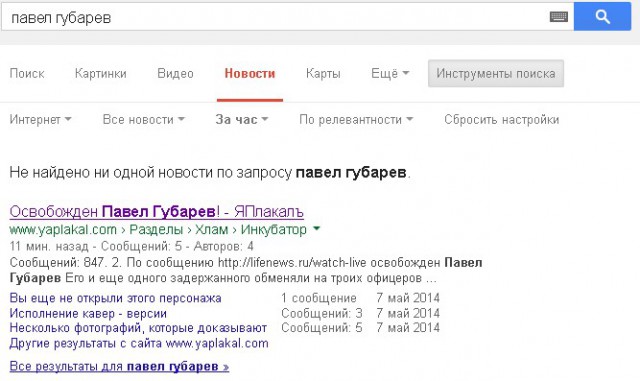The height and width of the screenshot is (381, 640).
Task: Click the www.yaplakal.com green URL text
Action: [63, 229]
